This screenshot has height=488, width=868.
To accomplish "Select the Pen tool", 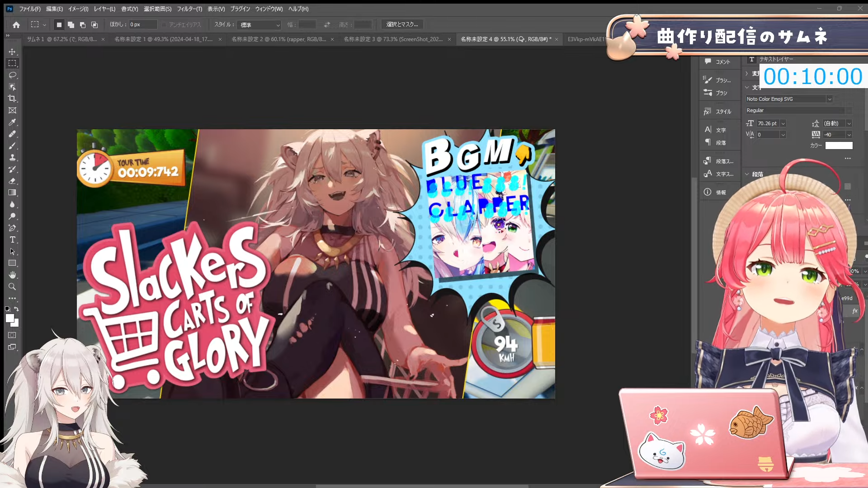I will click(12, 228).
